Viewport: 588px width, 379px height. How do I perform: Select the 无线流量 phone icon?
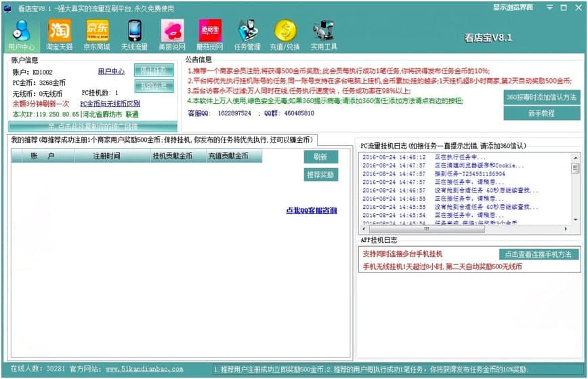(x=134, y=35)
